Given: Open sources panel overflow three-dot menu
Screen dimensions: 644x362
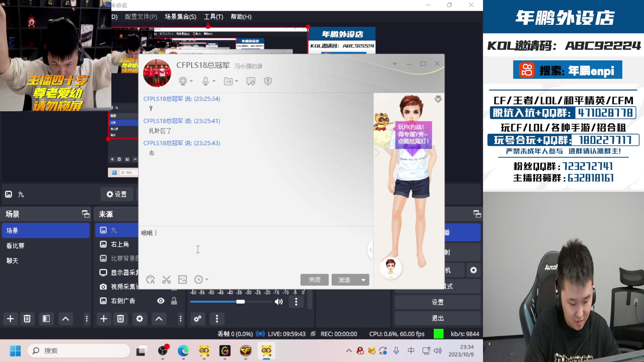Looking at the screenshot, I should [180, 319].
